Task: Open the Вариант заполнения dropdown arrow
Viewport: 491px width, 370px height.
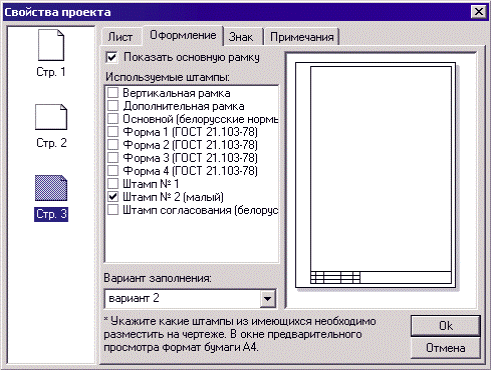Action: 267,299
